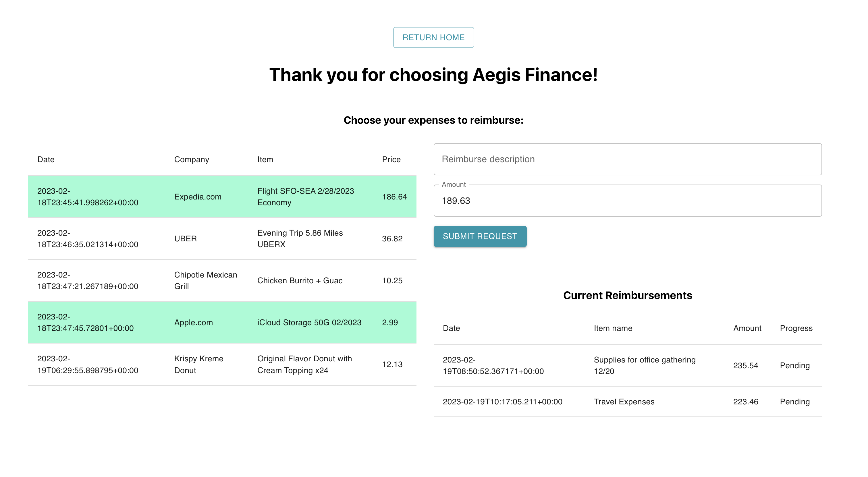Click into the Amount input showing 189.63
The width and height of the screenshot is (868, 477).
coord(627,201)
